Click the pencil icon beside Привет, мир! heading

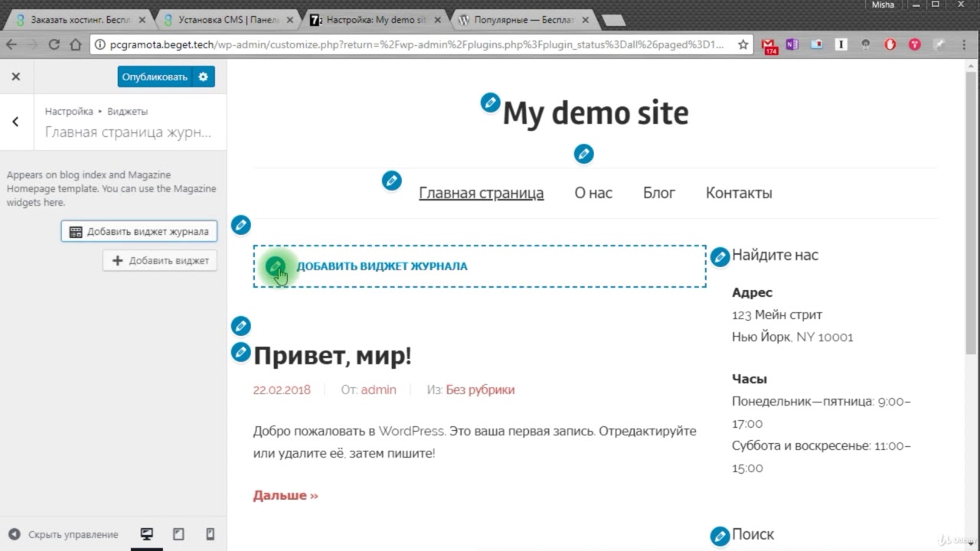(240, 352)
